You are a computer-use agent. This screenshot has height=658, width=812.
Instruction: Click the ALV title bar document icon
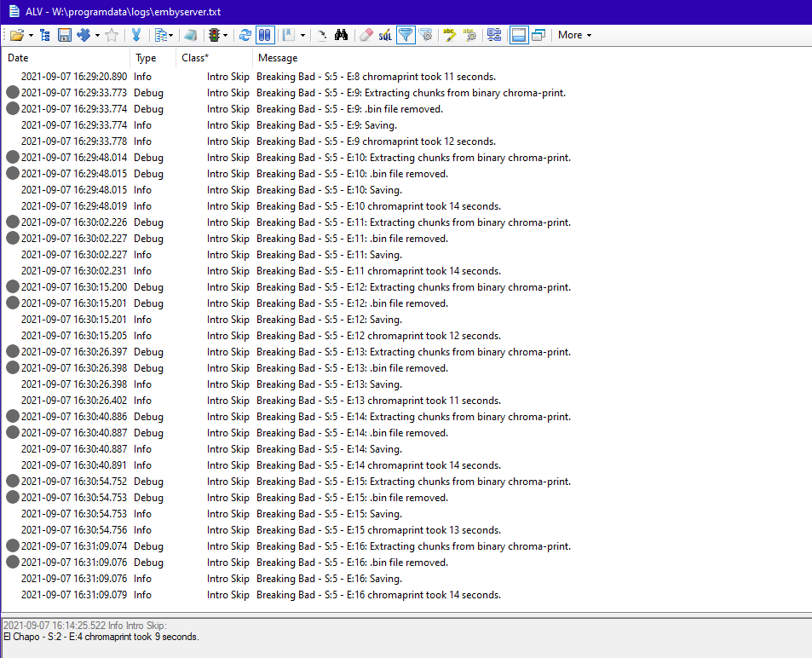click(14, 11)
